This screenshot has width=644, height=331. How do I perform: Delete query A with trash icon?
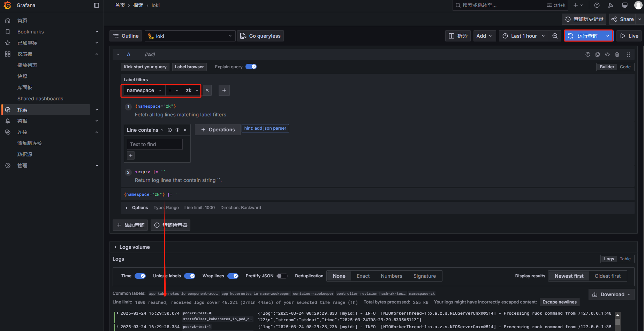point(617,54)
